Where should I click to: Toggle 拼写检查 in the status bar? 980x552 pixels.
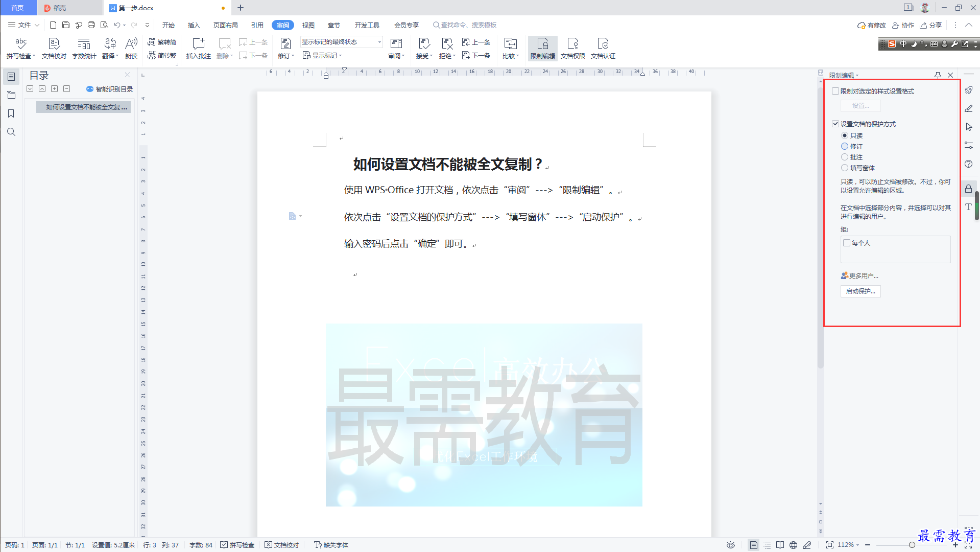coord(237,545)
